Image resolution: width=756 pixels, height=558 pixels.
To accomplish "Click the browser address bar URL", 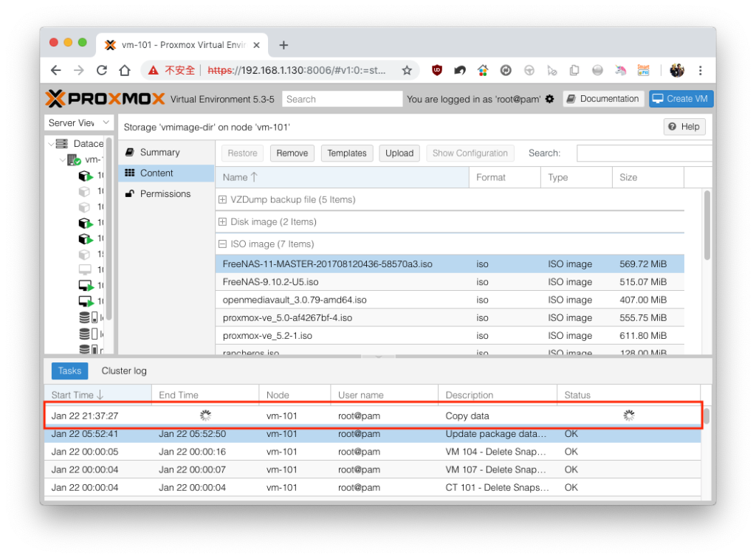I will pyautogui.click(x=297, y=70).
